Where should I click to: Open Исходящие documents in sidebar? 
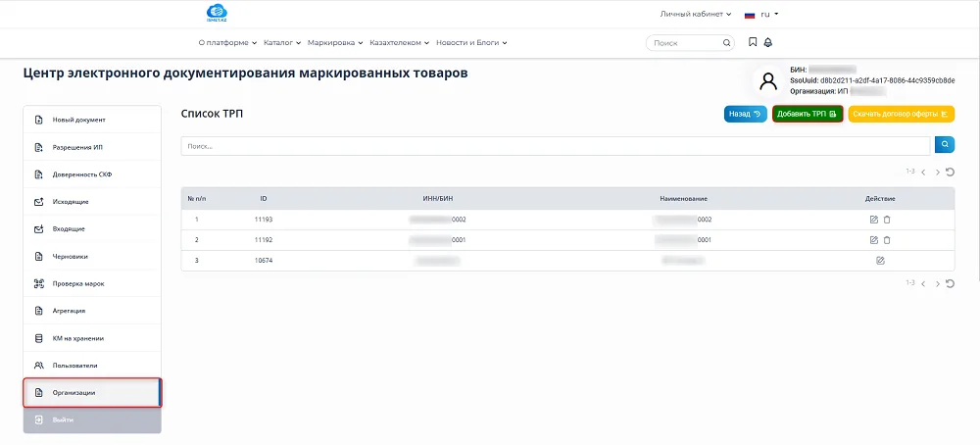[x=92, y=202]
